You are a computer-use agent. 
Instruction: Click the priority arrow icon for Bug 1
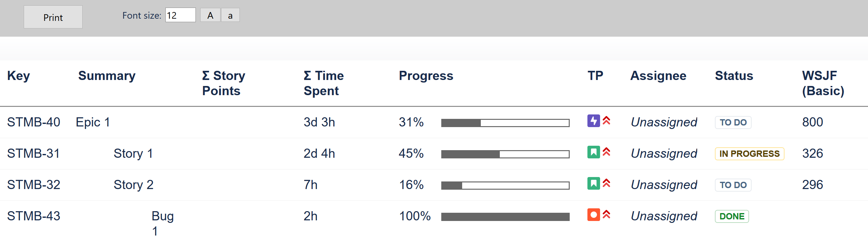(x=606, y=215)
